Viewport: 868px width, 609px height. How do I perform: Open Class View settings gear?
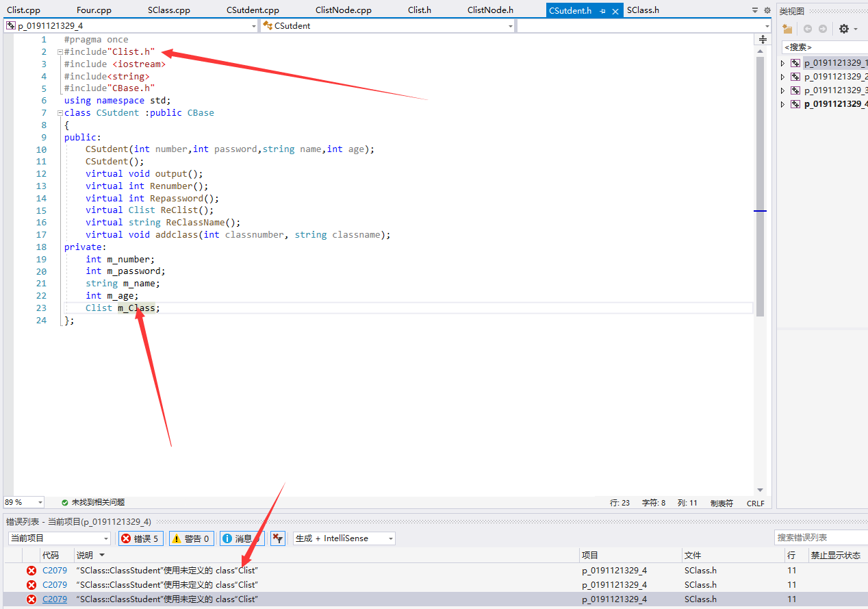click(x=844, y=29)
